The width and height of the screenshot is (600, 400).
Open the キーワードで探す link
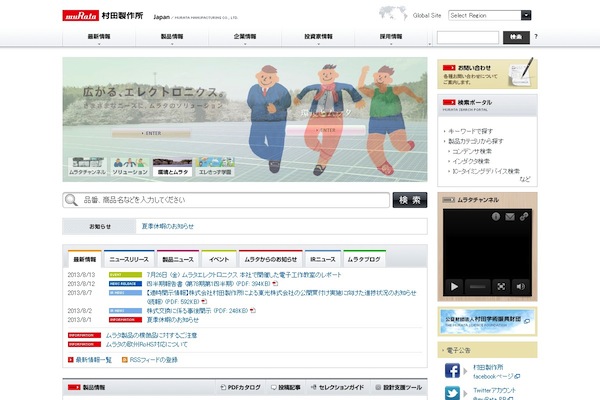[470, 131]
